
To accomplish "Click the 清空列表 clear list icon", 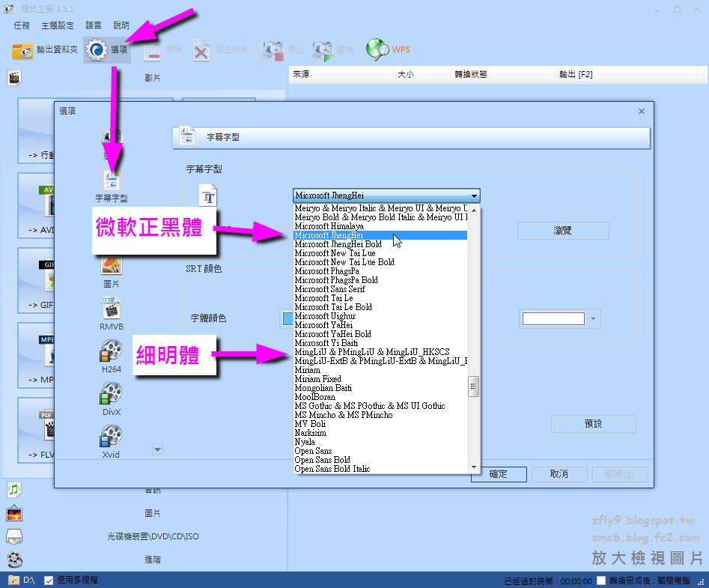I will [x=201, y=50].
